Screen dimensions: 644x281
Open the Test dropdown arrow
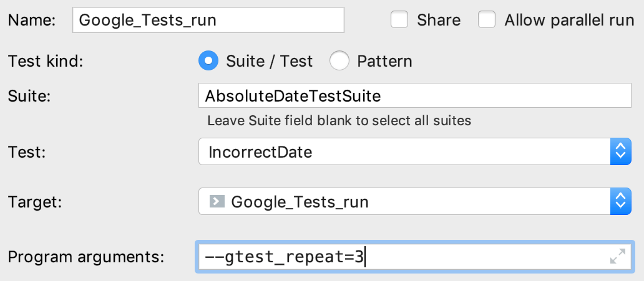point(620,151)
